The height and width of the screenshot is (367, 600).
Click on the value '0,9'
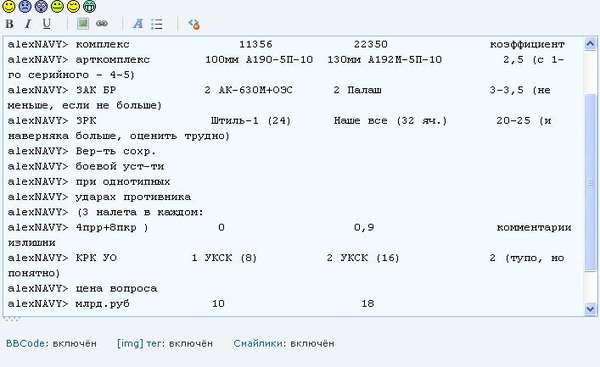pos(364,228)
